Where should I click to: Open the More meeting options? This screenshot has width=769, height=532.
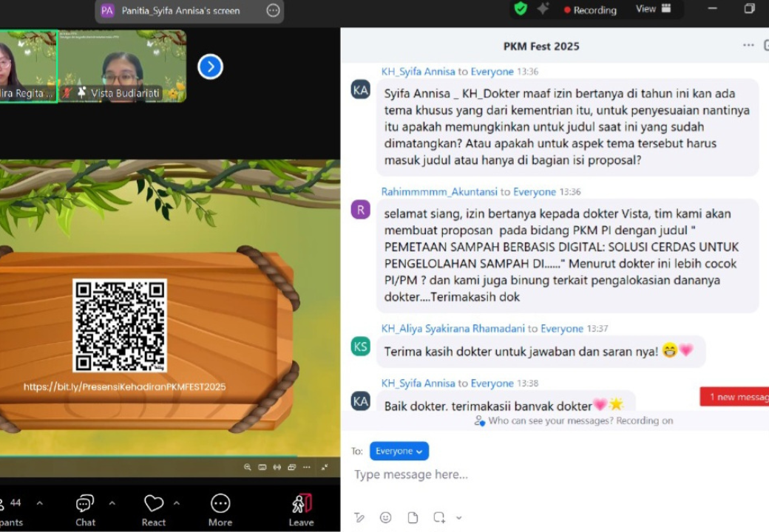(x=220, y=511)
